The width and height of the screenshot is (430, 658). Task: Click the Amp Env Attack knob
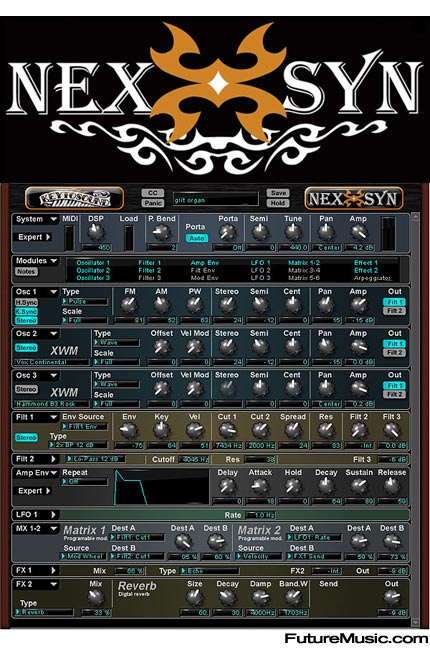coord(260,486)
